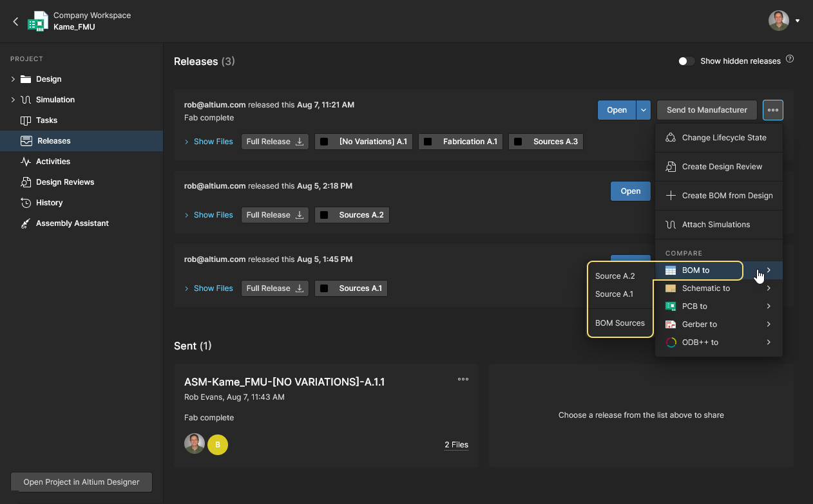Click the yellow B user avatar
This screenshot has height=504, width=813.
pos(218,445)
